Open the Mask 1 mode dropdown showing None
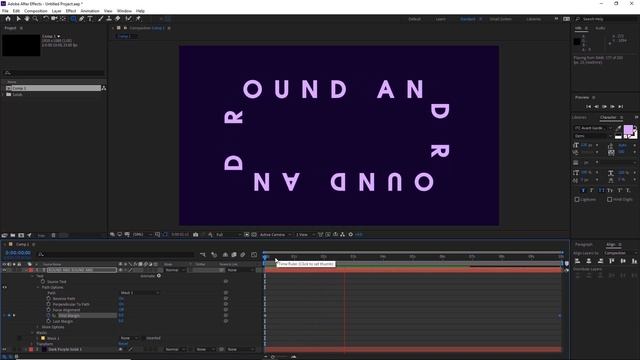The height and width of the screenshot is (360, 640). [129, 338]
